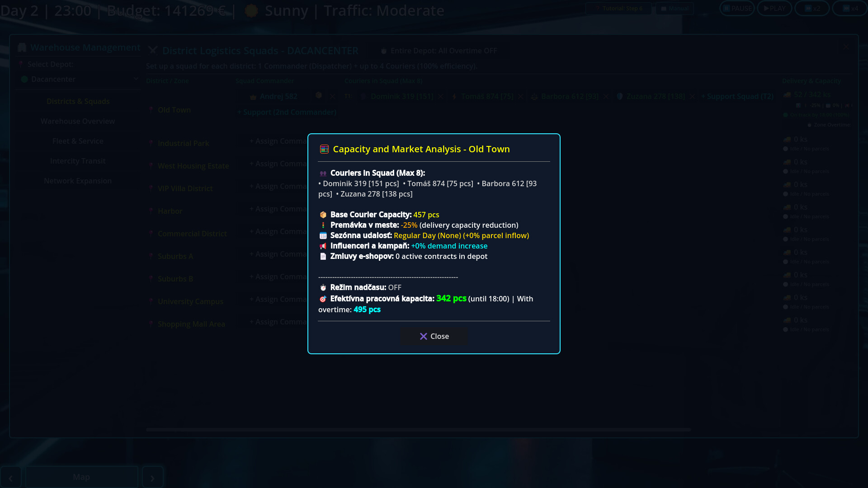Open the Manual
Screen dimensions: 868x488
[675, 9]
